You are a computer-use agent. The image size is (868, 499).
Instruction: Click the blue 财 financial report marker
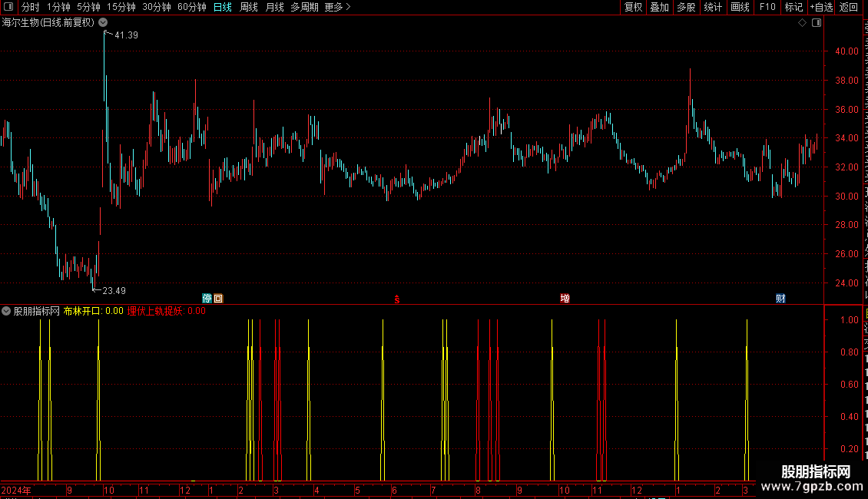pos(780,298)
